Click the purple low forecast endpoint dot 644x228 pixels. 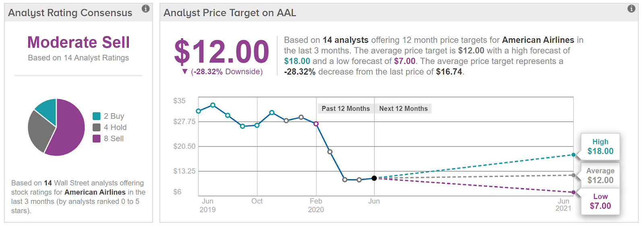click(574, 192)
